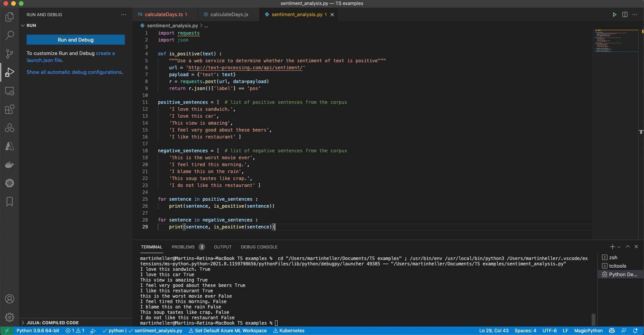644x335 pixels.
Task: Click the Run Python File play icon
Action: pos(614,15)
